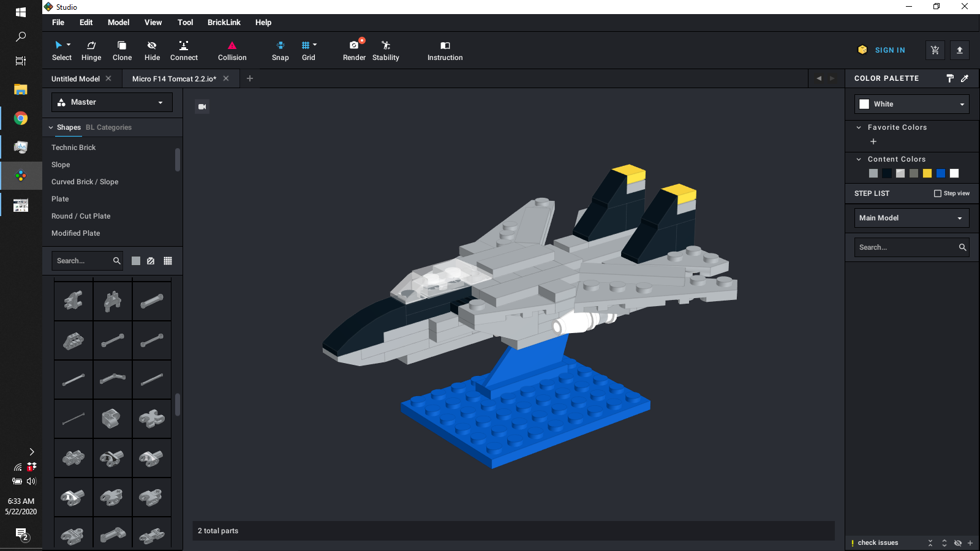The height and width of the screenshot is (551, 980).
Task: Click the previous tab arrow
Action: (x=819, y=78)
